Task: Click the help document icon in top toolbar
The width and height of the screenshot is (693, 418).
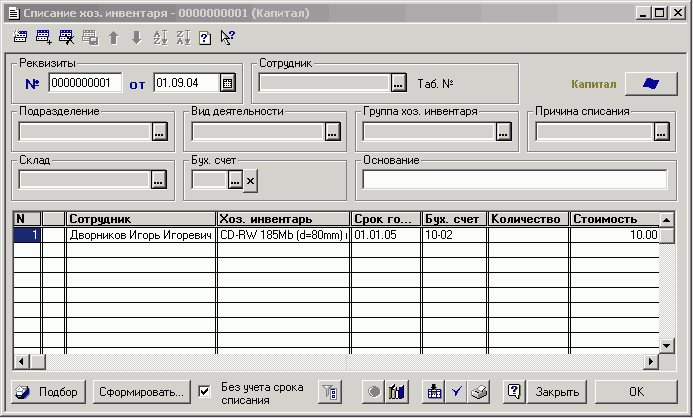Action: pyautogui.click(x=204, y=37)
